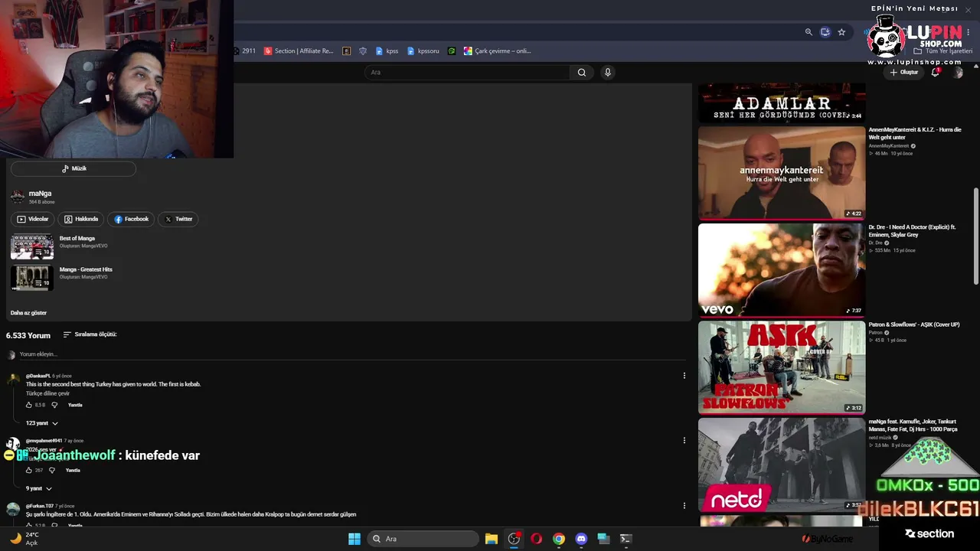The height and width of the screenshot is (551, 980).
Task: Open YouTube notifications bell
Action: (935, 72)
